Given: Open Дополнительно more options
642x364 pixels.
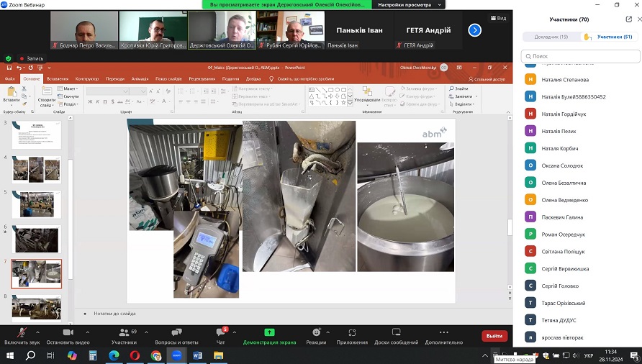Looking at the screenshot, I should [444, 335].
